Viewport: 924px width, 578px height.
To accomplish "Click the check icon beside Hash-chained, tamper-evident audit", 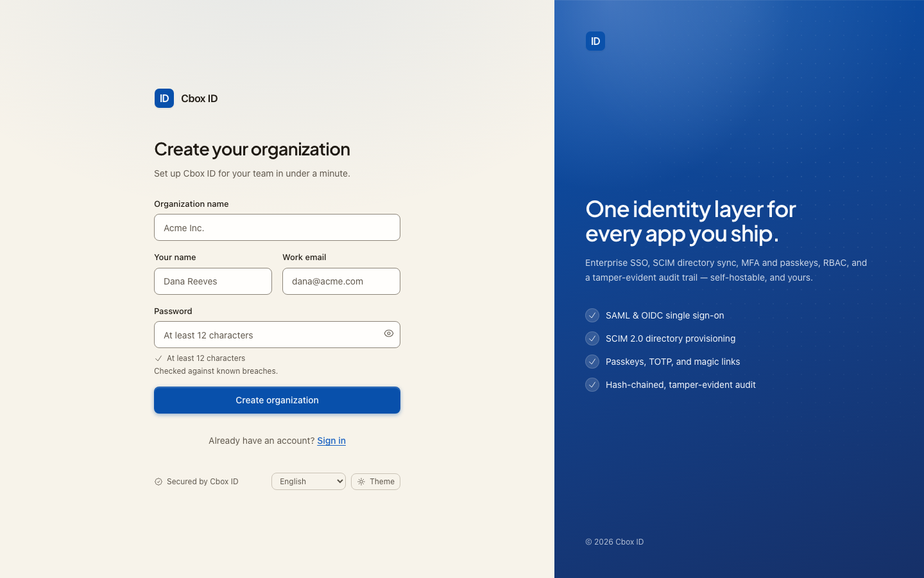I will [x=592, y=385].
